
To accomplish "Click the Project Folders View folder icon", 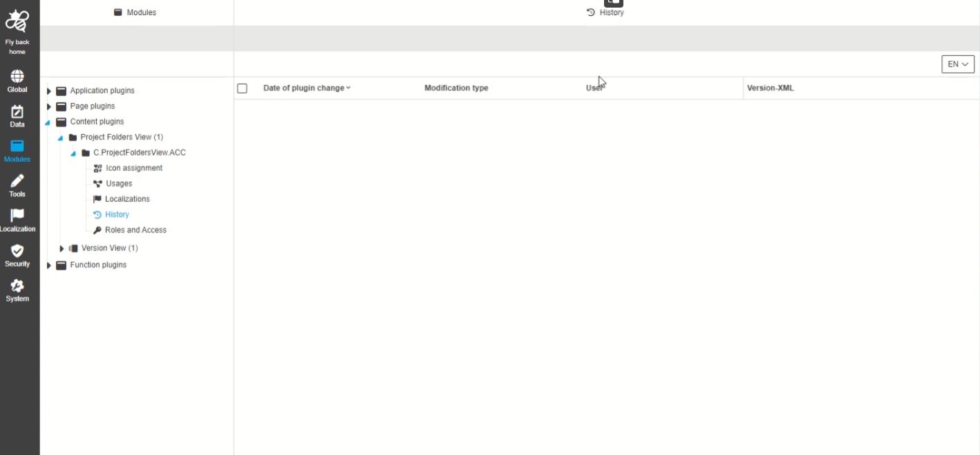I will pos(73,137).
